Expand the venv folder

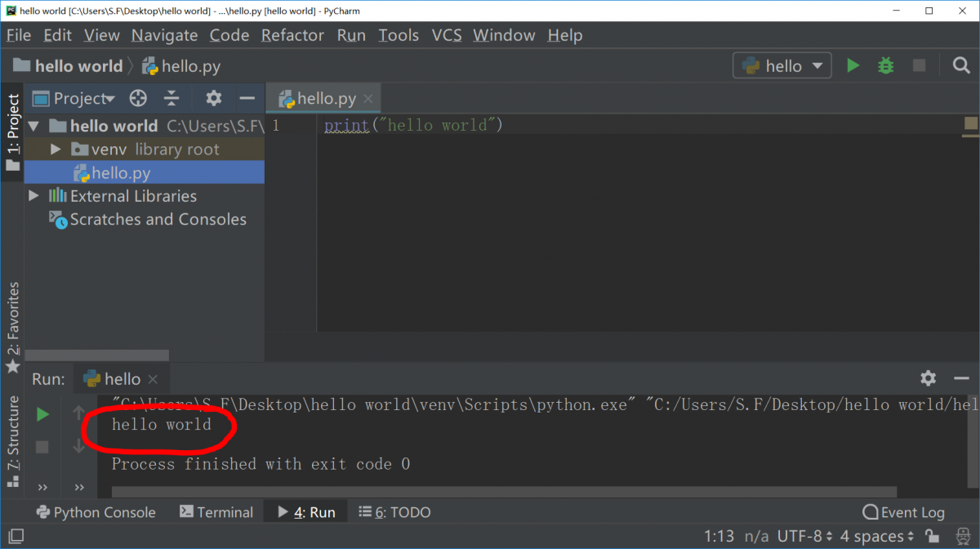[x=56, y=150]
